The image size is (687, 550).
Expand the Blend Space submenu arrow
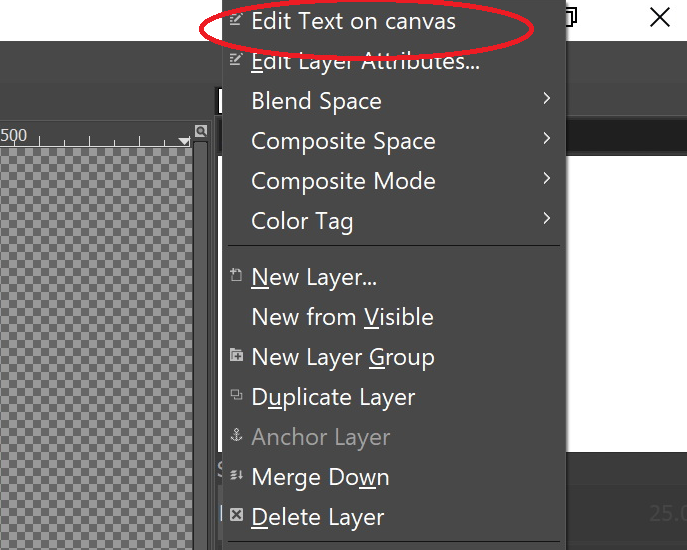pos(547,99)
